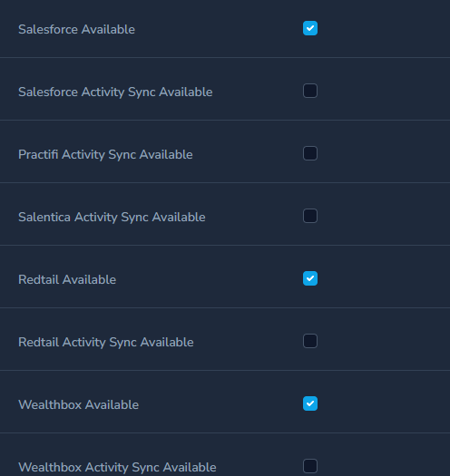The width and height of the screenshot is (450, 476).
Task: Click the word Redtail in Redtail Available
Action: pyautogui.click(x=38, y=279)
